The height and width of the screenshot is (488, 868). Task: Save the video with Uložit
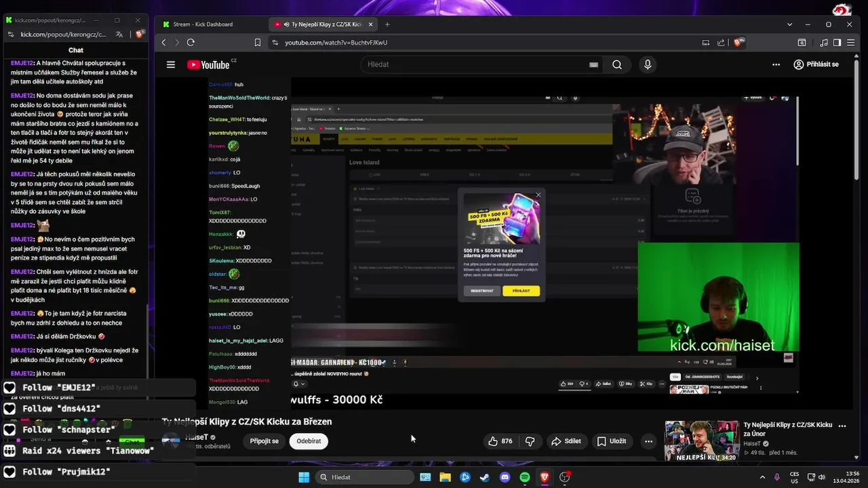tap(611, 441)
